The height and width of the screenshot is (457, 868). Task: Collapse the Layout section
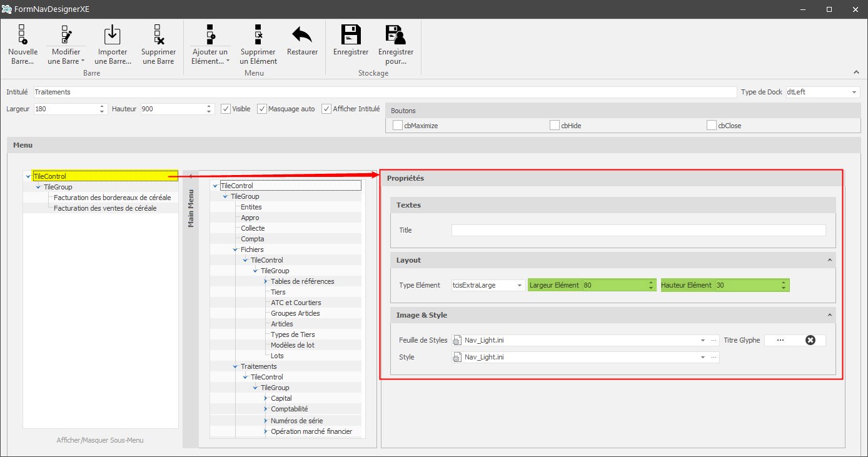click(830, 260)
